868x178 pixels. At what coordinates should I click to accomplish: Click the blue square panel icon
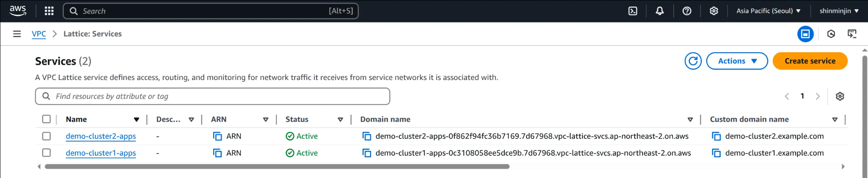805,34
